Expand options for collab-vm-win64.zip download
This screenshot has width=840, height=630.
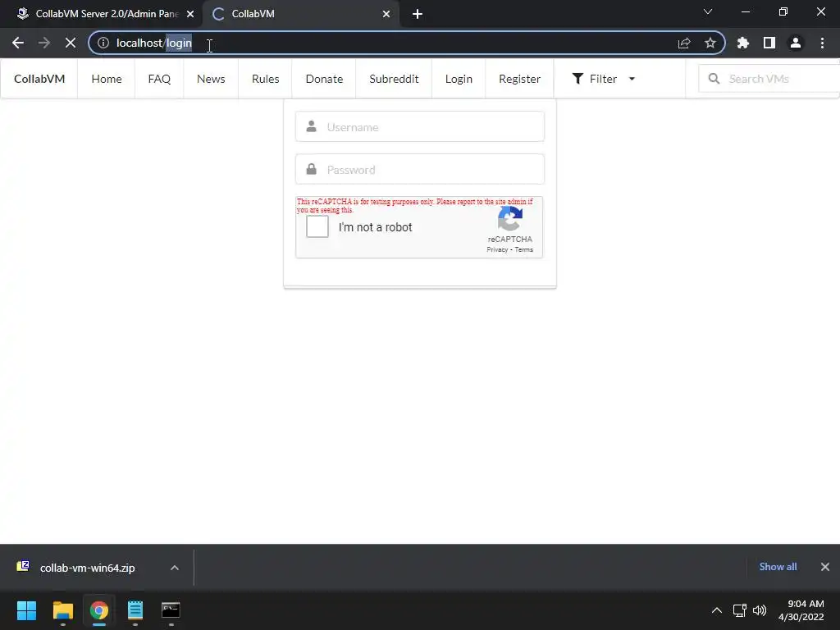click(x=175, y=568)
